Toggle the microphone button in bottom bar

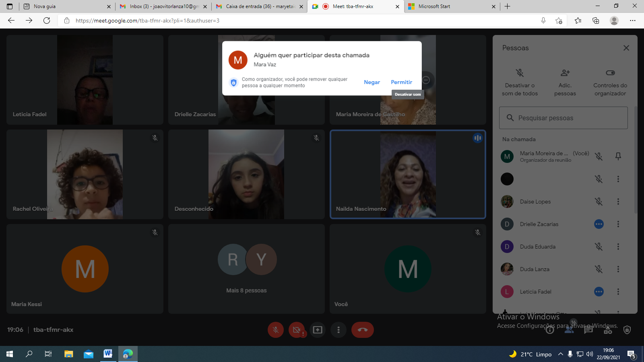[276, 330]
